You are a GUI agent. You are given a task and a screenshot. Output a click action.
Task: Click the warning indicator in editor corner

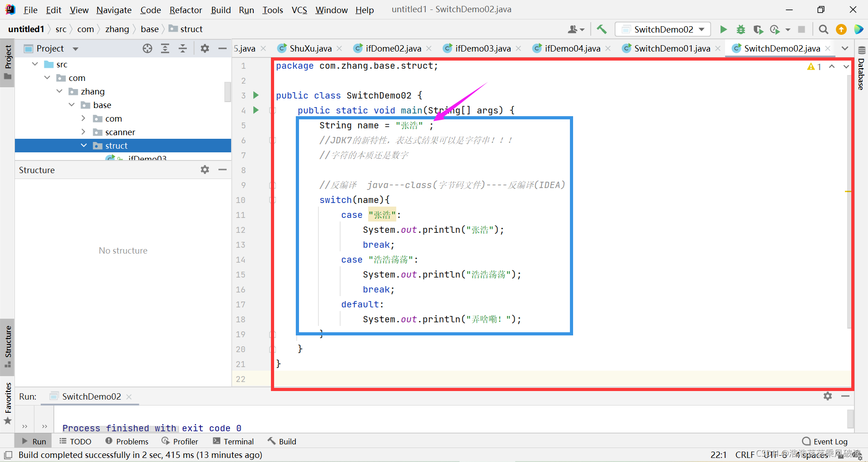click(814, 66)
